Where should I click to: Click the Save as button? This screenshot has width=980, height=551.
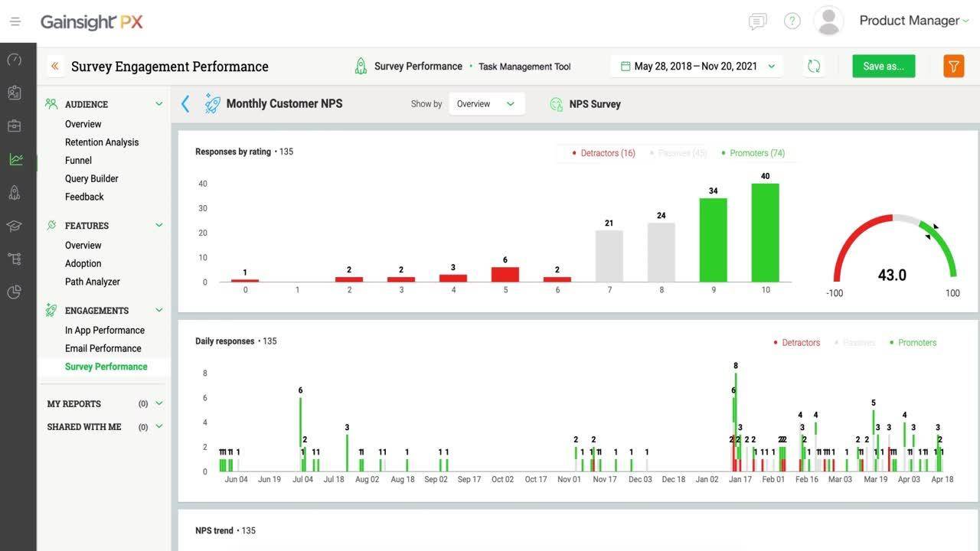[884, 66]
